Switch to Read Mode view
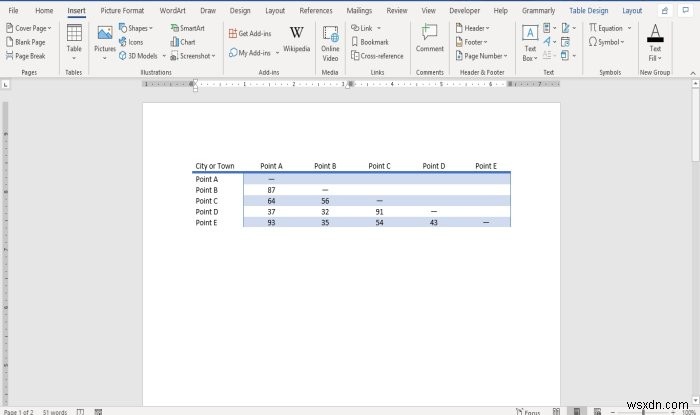 pos(556,411)
